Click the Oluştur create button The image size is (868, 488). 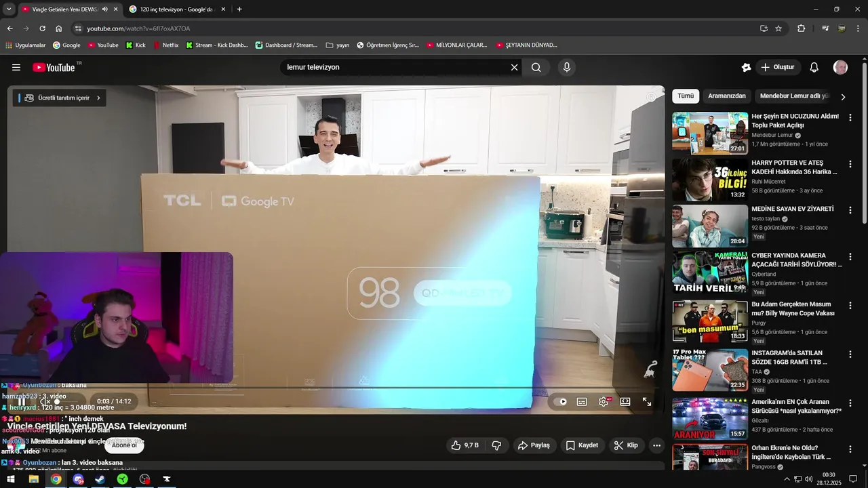pyautogui.click(x=778, y=67)
